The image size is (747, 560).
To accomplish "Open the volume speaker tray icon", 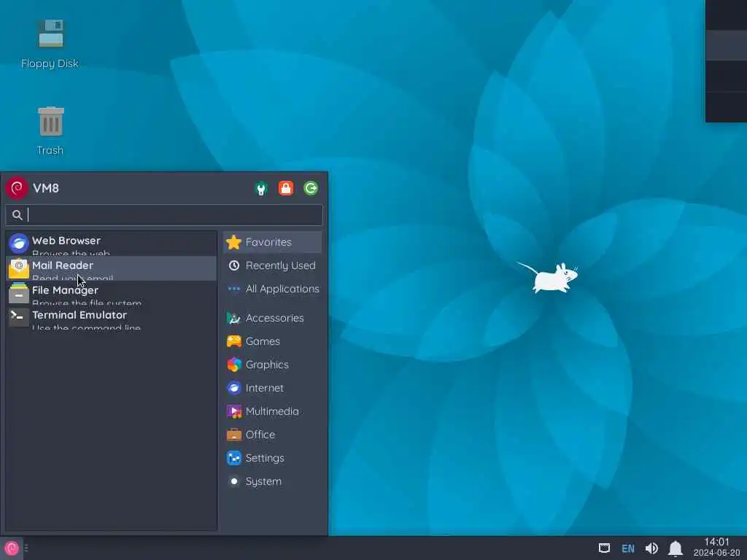I will click(x=651, y=548).
